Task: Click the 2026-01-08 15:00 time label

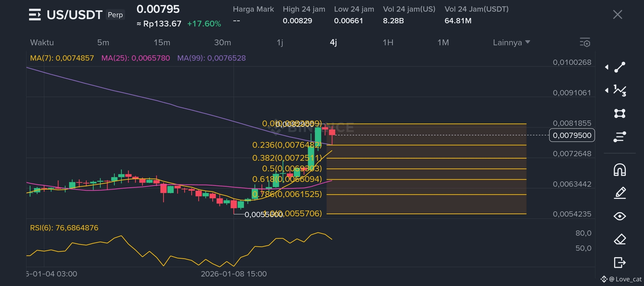Action: pos(234,274)
